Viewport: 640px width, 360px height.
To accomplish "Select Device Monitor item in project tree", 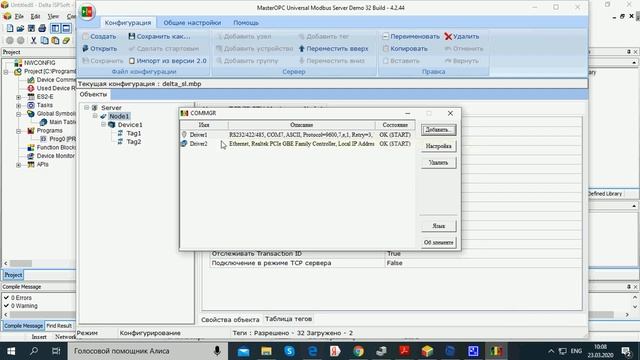I will (51, 156).
